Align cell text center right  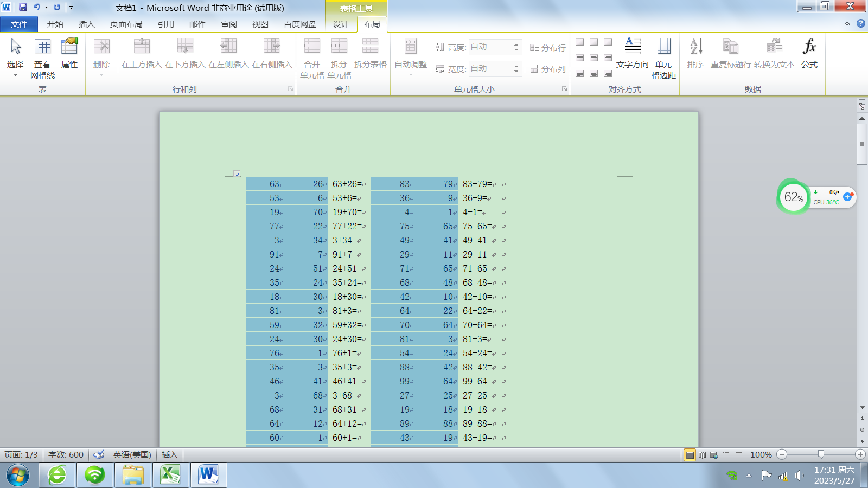608,57
